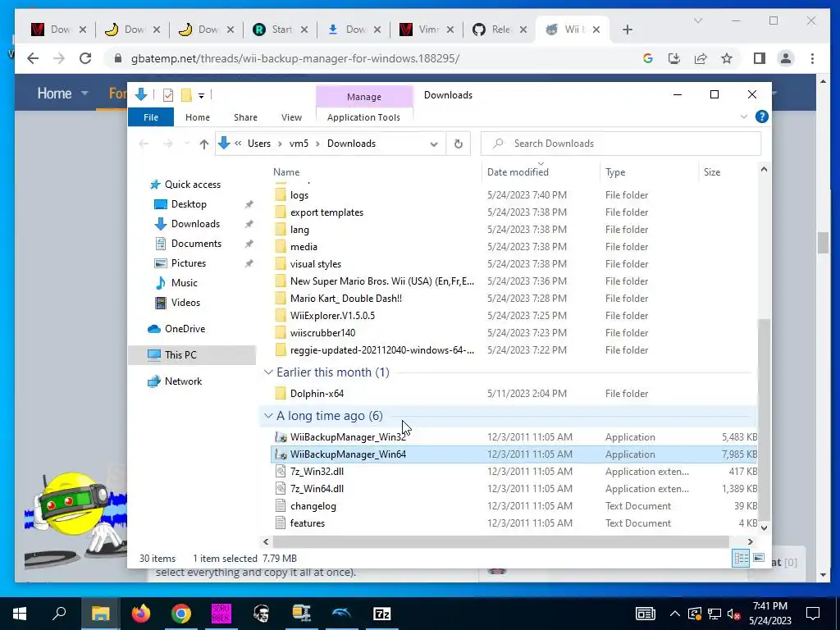Click the horizontal scrollbar right arrow
Viewport: 840px width, 630px height.
point(750,541)
